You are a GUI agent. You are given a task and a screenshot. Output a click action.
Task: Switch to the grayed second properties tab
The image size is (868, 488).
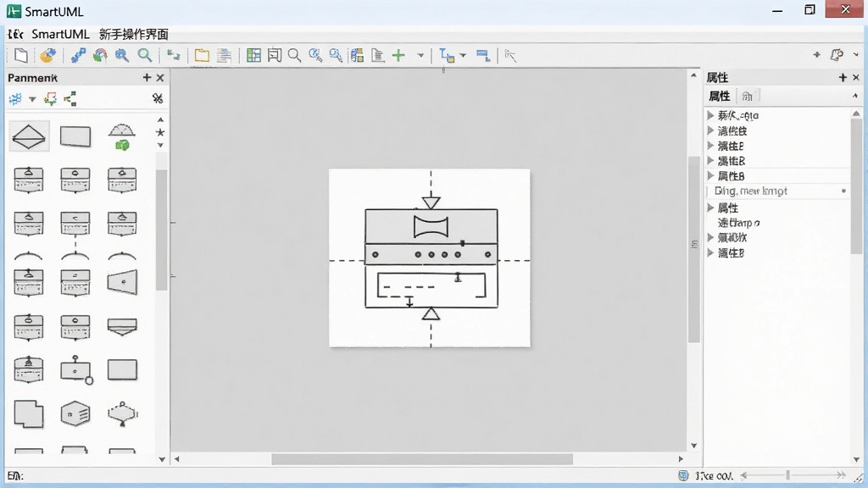[x=748, y=97]
